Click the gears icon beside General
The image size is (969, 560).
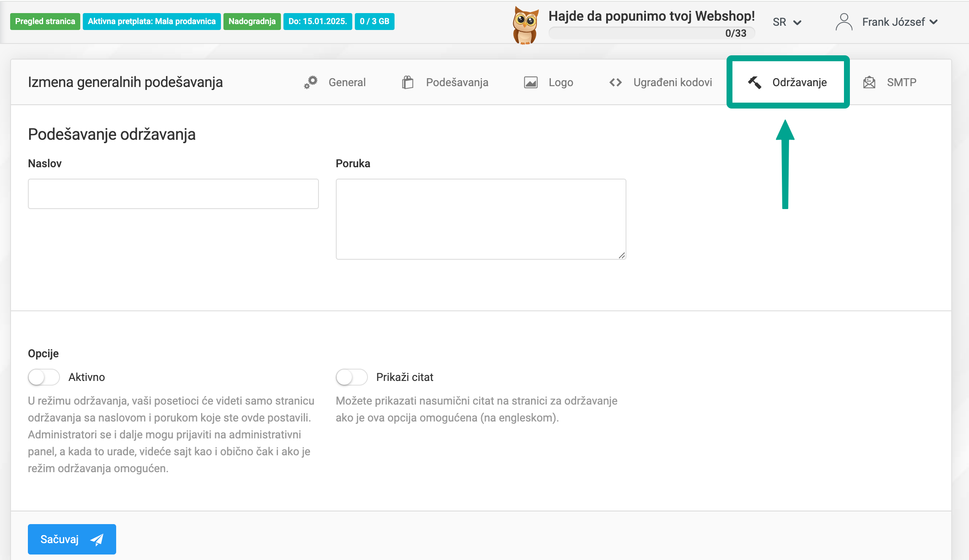(310, 82)
